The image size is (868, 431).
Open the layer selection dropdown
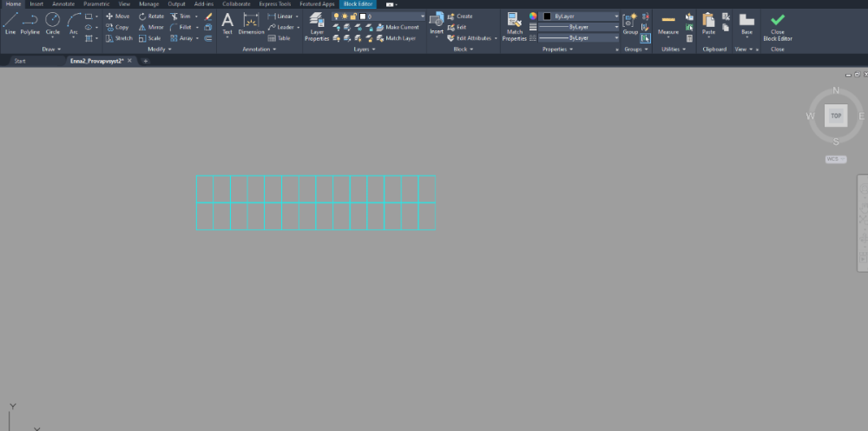click(x=422, y=17)
